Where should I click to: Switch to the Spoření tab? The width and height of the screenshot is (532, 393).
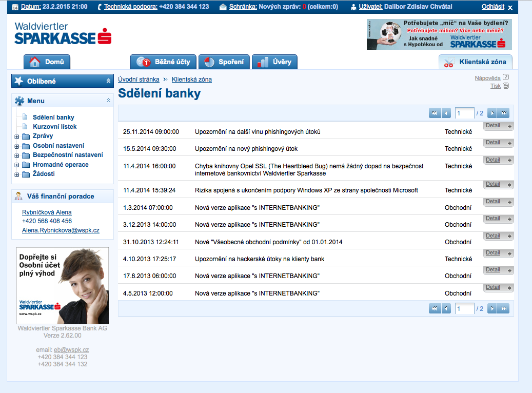224,62
